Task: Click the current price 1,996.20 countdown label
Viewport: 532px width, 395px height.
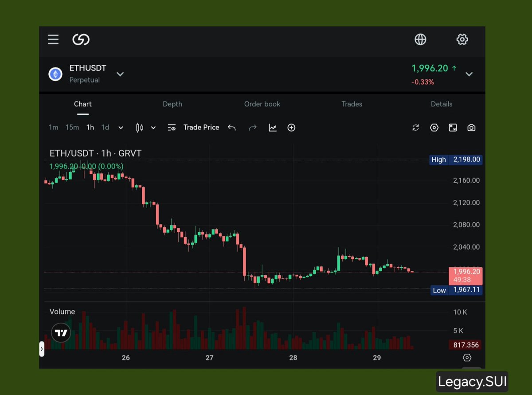Action: pyautogui.click(x=465, y=276)
